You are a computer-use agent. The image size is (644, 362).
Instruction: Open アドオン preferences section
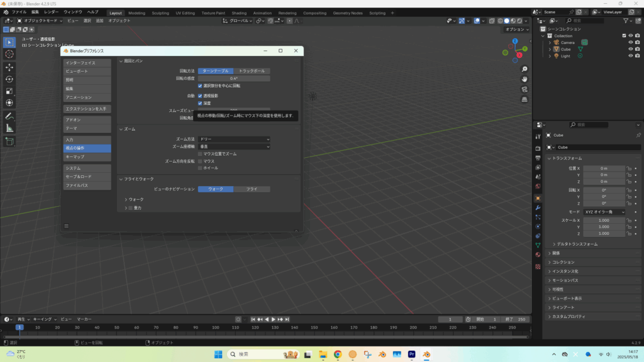[x=87, y=120]
